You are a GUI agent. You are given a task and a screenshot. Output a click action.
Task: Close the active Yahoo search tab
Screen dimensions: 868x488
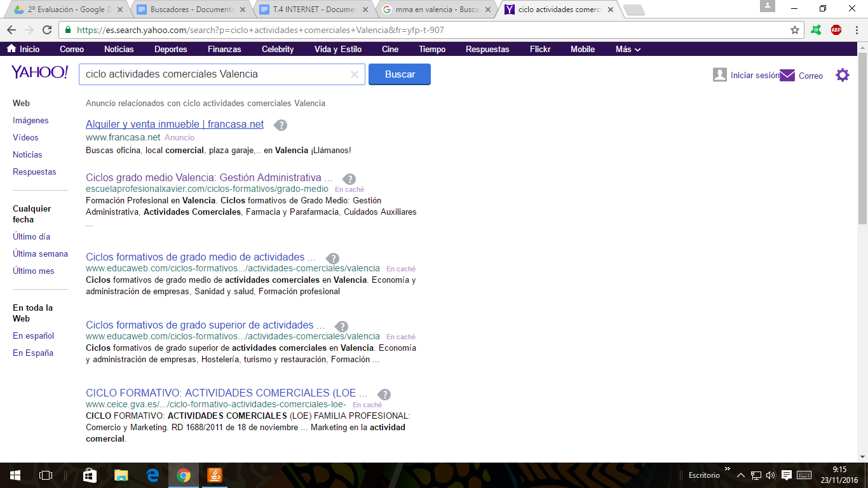611,10
